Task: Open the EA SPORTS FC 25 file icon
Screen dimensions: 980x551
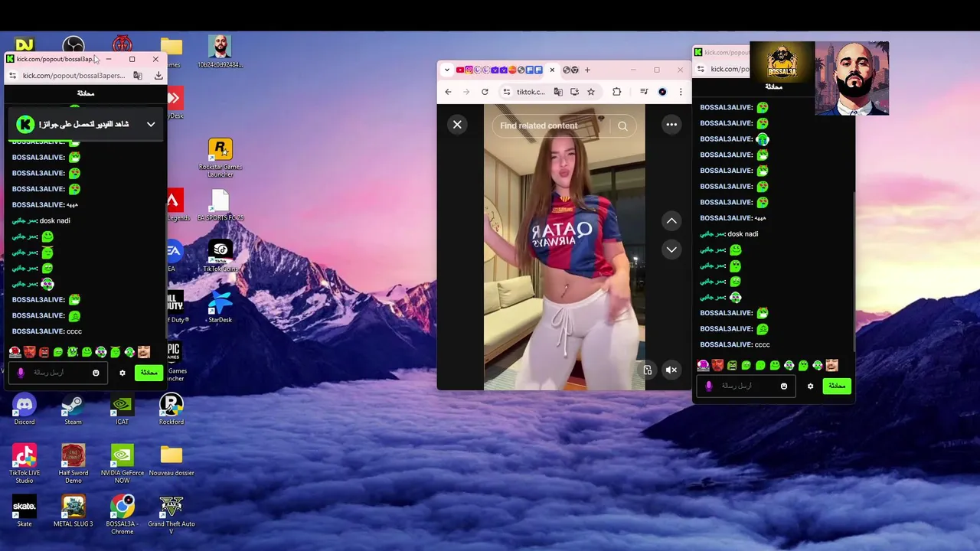Action: pyautogui.click(x=220, y=206)
